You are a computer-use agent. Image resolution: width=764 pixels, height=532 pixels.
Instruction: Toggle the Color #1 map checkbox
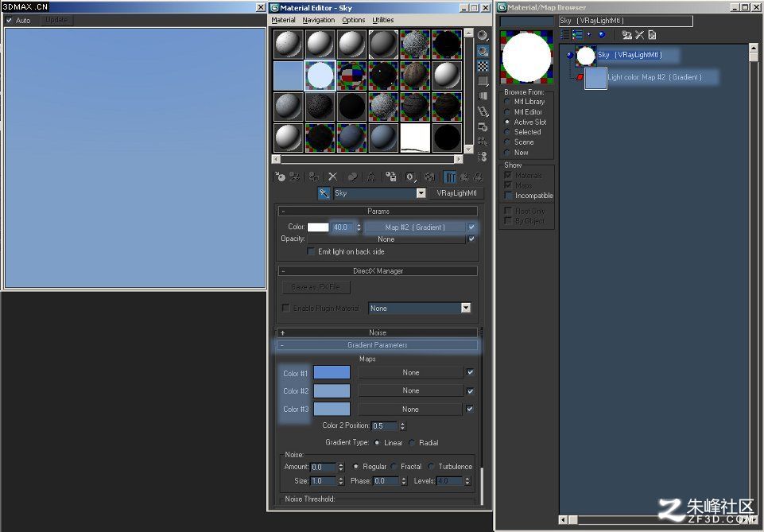[471, 372]
